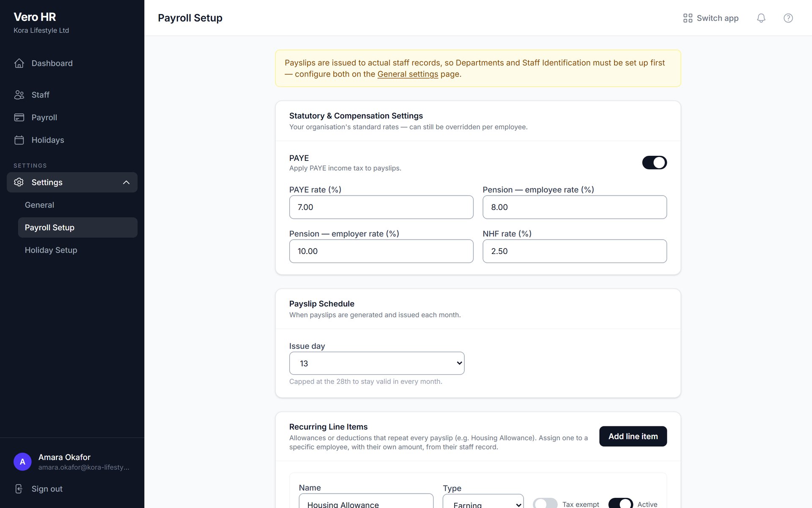The width and height of the screenshot is (812, 508).
Task: Open the Issue day dropdown
Action: pos(376,363)
